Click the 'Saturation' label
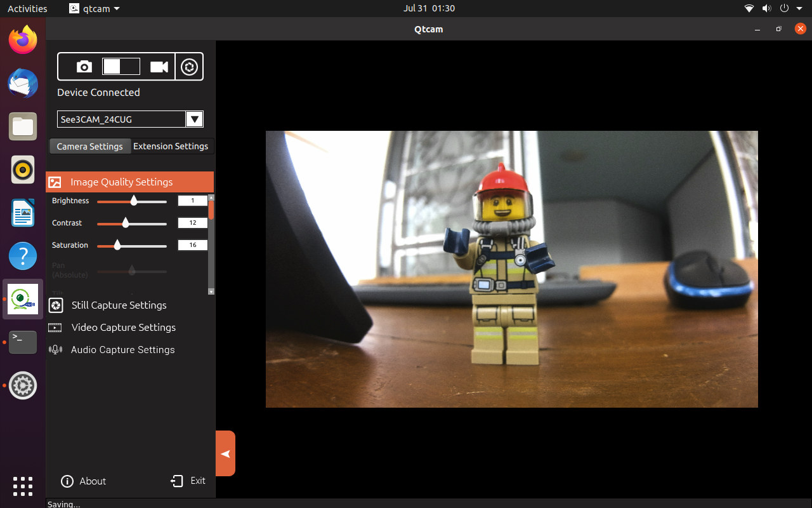 click(70, 245)
